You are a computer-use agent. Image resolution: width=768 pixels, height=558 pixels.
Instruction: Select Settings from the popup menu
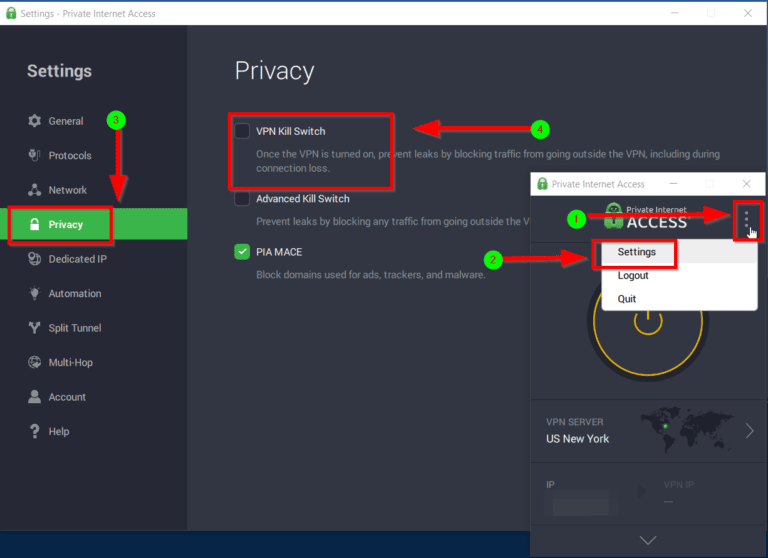[636, 252]
